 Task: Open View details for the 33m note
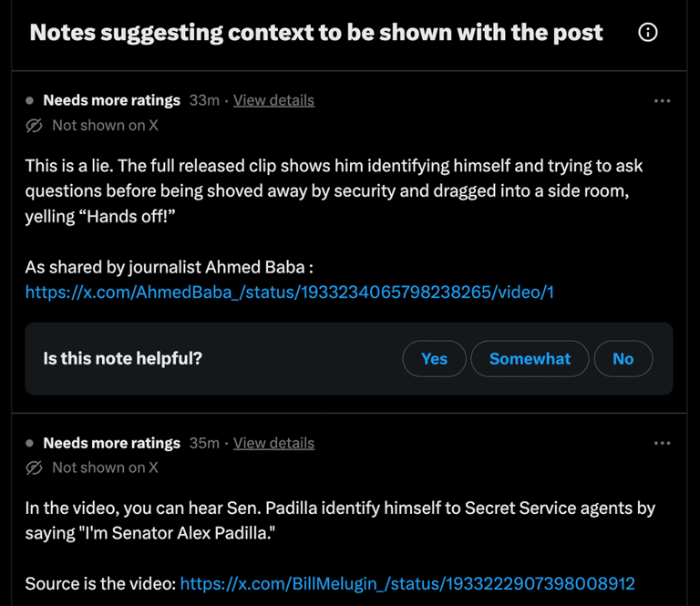pos(273,100)
